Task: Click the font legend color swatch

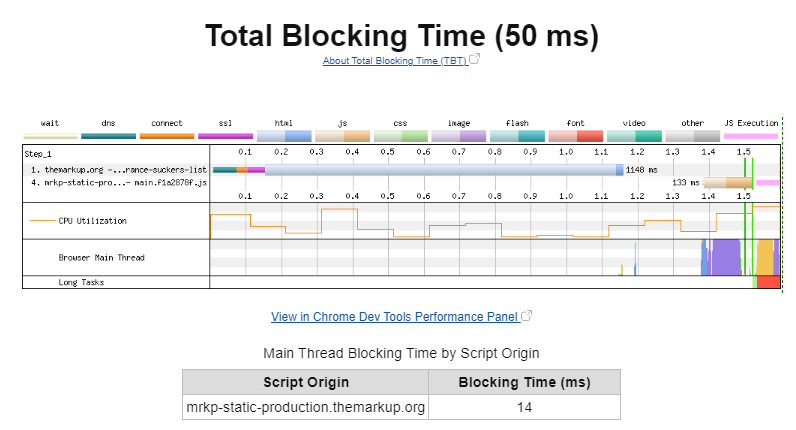Action: click(575, 135)
